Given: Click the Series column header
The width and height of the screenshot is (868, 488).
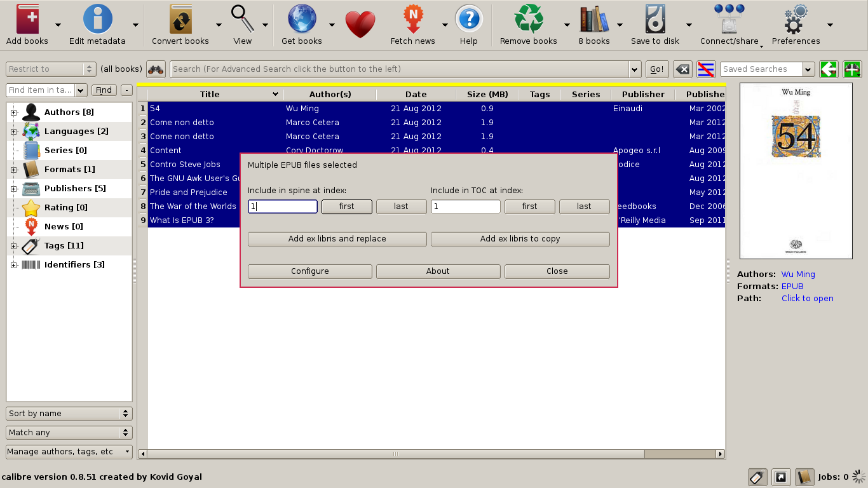Looking at the screenshot, I should coord(586,95).
